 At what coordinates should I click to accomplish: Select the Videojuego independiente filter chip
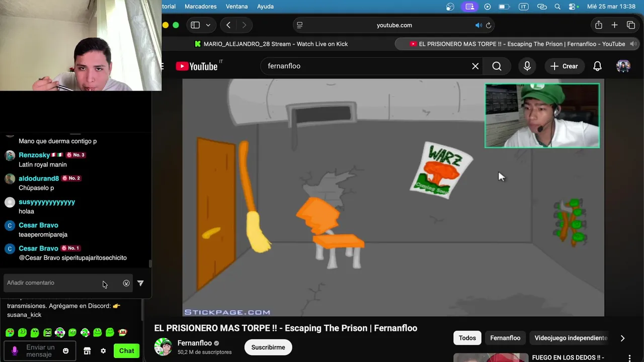point(571,338)
